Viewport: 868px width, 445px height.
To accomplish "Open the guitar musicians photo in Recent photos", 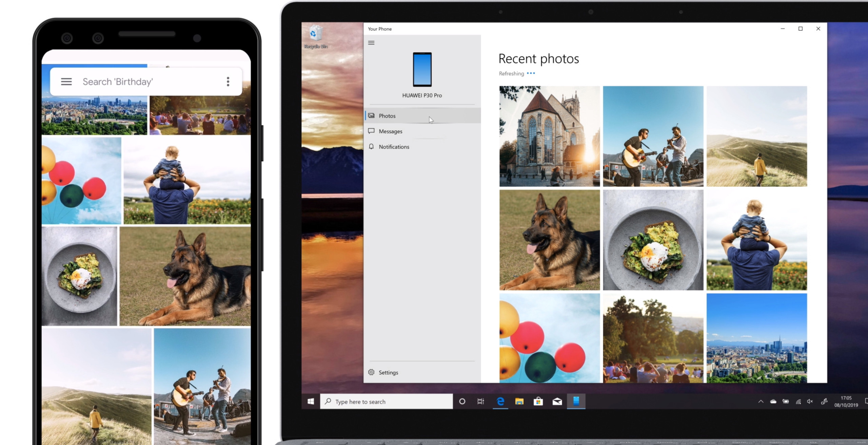I will [653, 136].
